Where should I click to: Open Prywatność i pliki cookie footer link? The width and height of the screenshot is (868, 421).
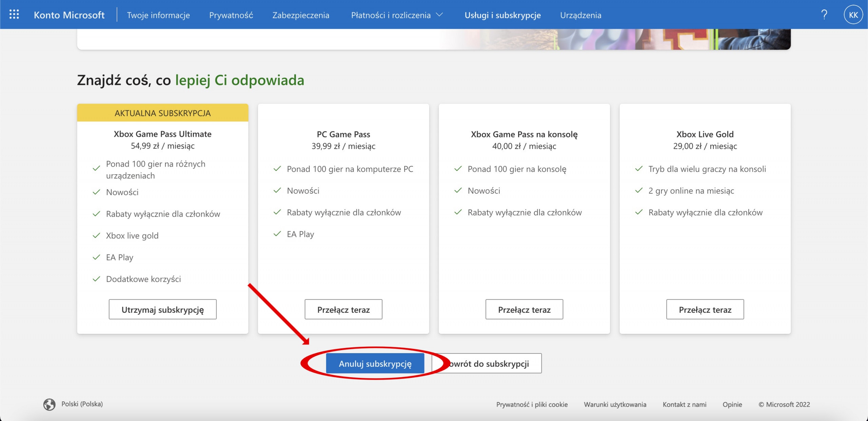(x=532, y=404)
